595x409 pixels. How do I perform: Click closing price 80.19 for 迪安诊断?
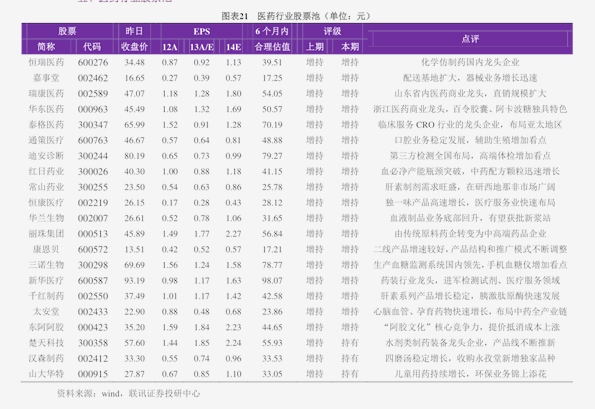(x=135, y=156)
